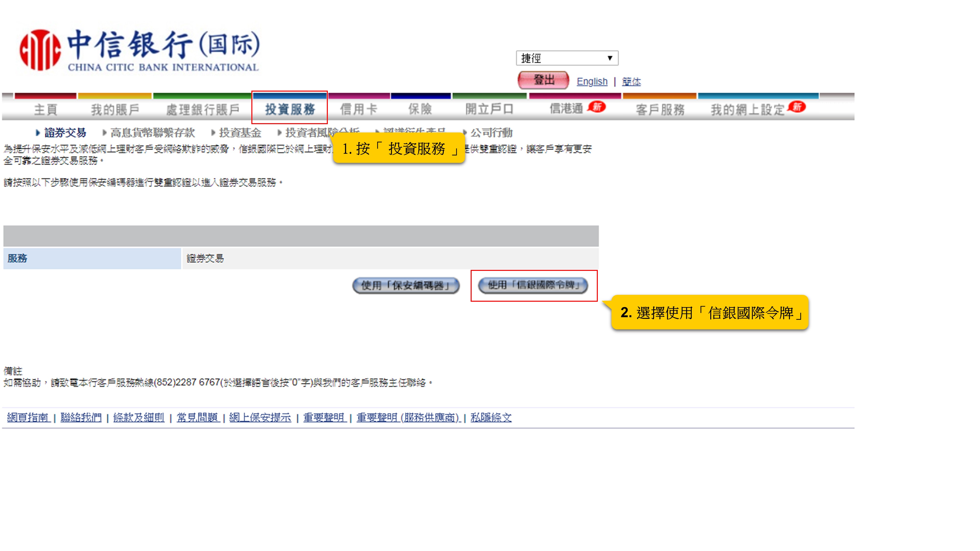Image resolution: width=980 pixels, height=551 pixels.
Task: Select the 投資基金 submenu item
Action: tap(240, 133)
